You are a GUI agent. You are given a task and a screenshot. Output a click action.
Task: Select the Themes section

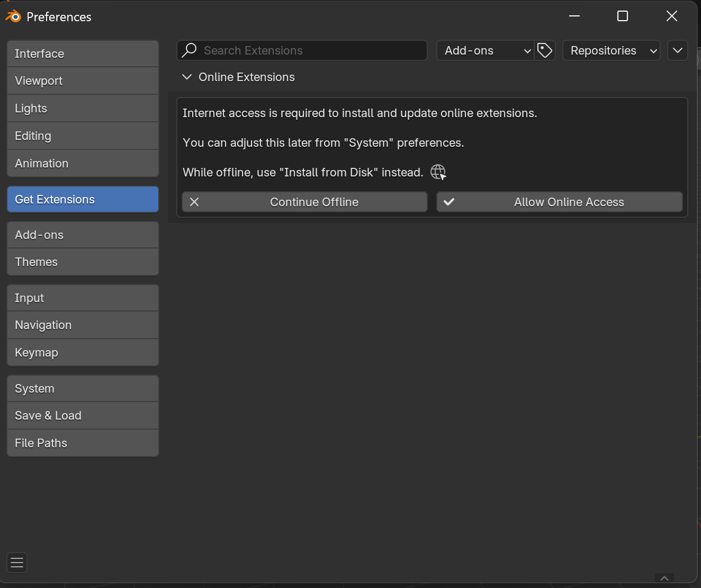point(83,262)
